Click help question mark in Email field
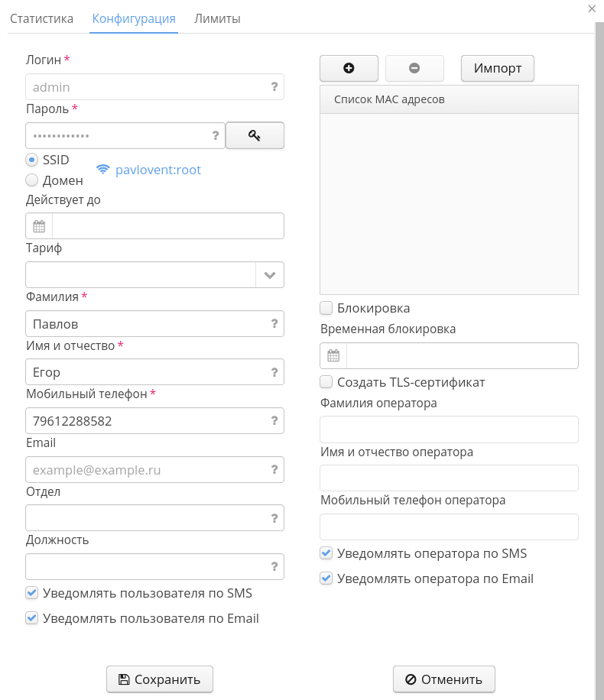This screenshot has width=604, height=700. pos(274,469)
